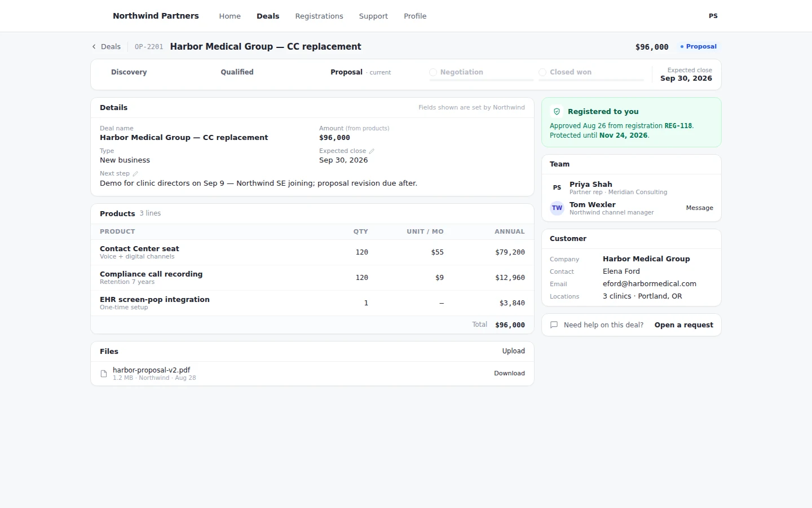Click the shield icon beside Registered to you
Viewport: 812px width, 508px height.
coord(557,112)
